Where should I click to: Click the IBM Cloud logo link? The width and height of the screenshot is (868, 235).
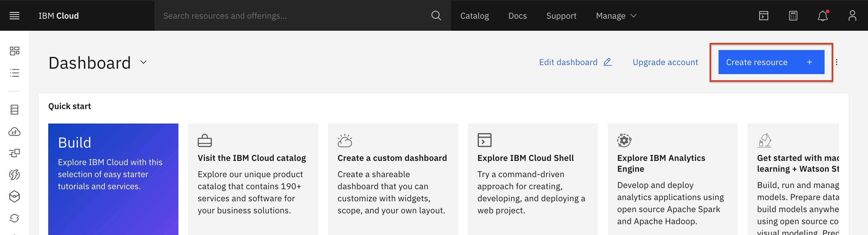pyautogui.click(x=59, y=16)
